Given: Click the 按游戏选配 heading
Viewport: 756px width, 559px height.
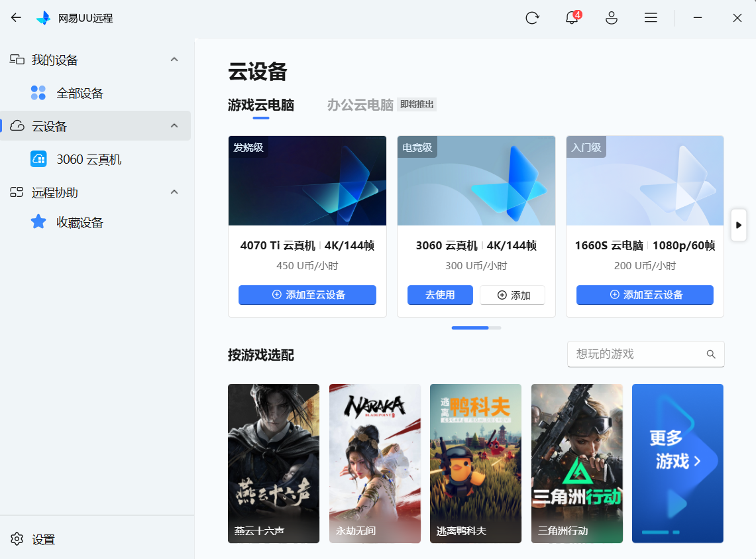Looking at the screenshot, I should click(261, 355).
